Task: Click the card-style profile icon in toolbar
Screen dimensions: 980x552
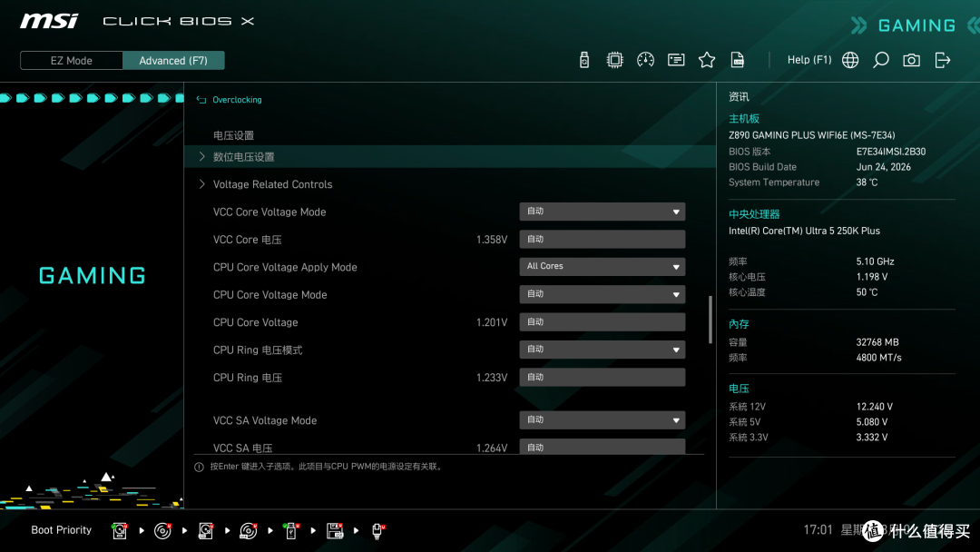Action: point(676,60)
